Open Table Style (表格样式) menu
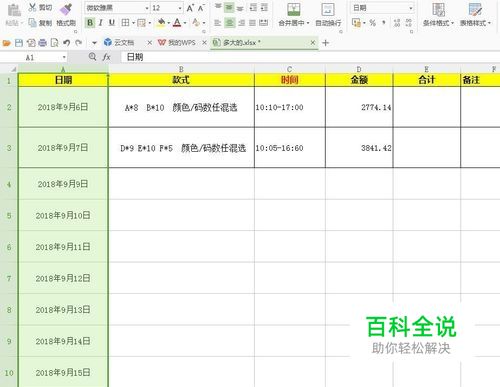Screen dimensions: 500x387 pos(475,15)
